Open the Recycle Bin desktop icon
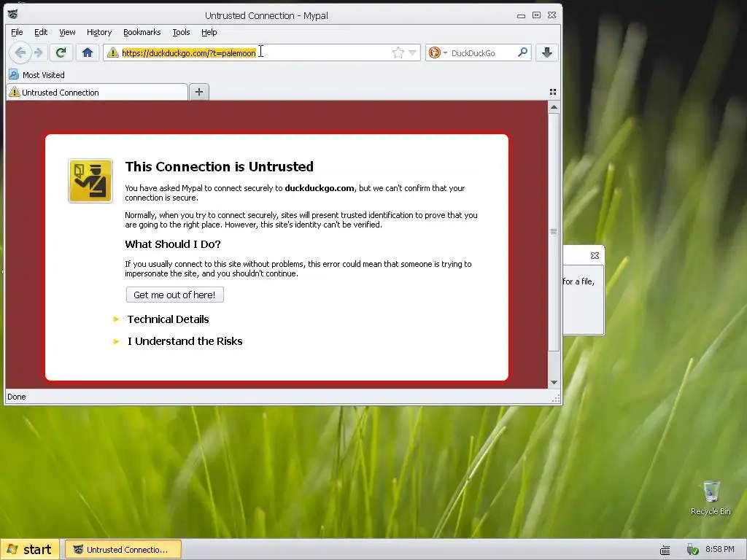 711,498
